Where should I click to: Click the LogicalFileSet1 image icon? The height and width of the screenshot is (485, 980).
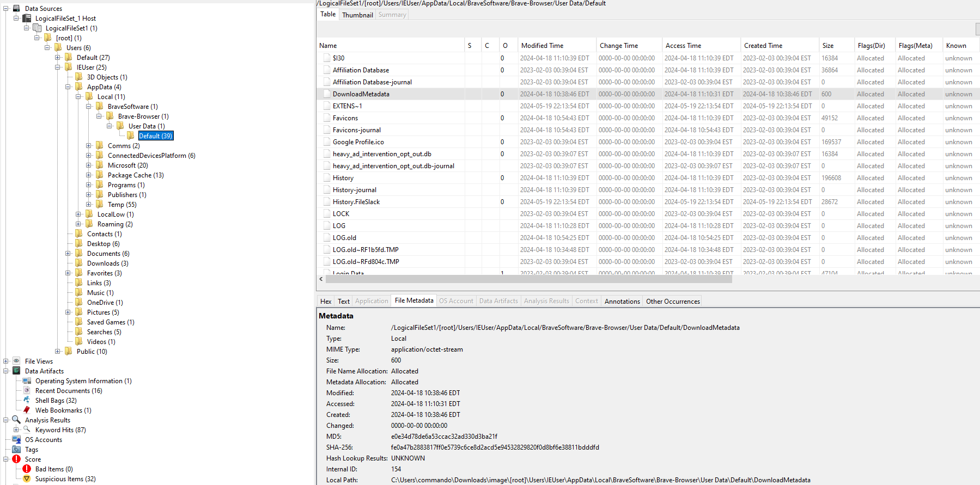click(x=37, y=28)
